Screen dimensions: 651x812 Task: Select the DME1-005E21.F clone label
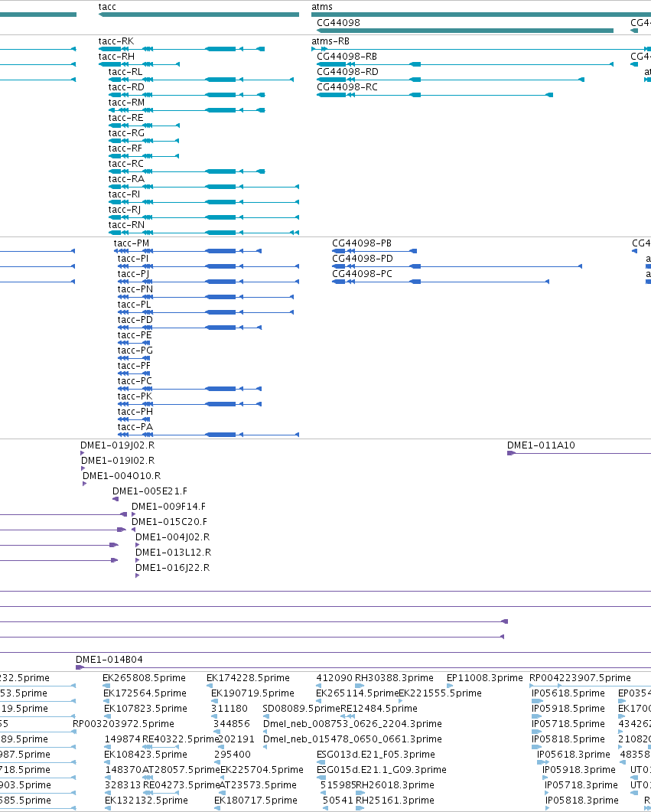coord(150,491)
